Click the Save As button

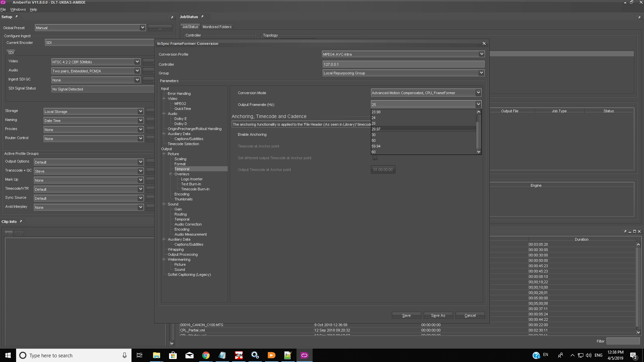pos(438,315)
